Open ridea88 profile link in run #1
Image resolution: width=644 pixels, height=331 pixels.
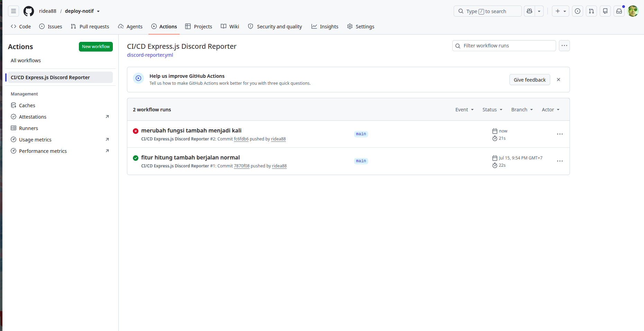coord(279,166)
